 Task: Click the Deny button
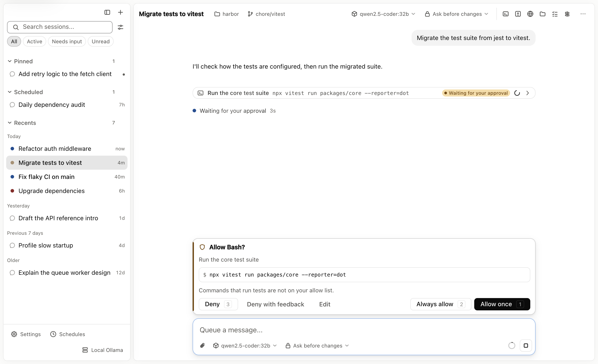pyautogui.click(x=218, y=304)
